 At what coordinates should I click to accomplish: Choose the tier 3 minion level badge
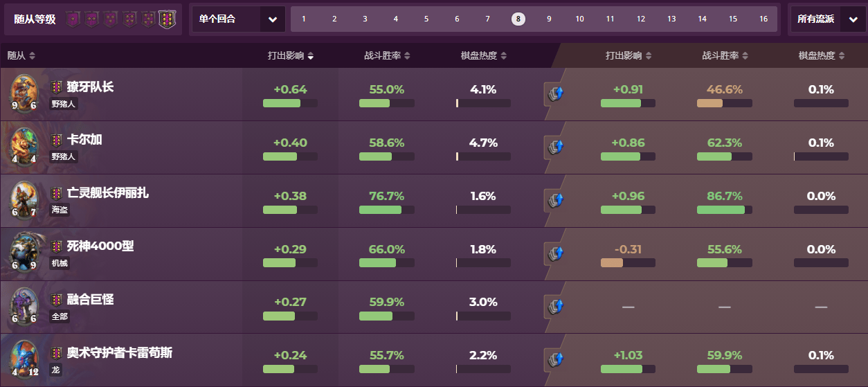coord(111,19)
